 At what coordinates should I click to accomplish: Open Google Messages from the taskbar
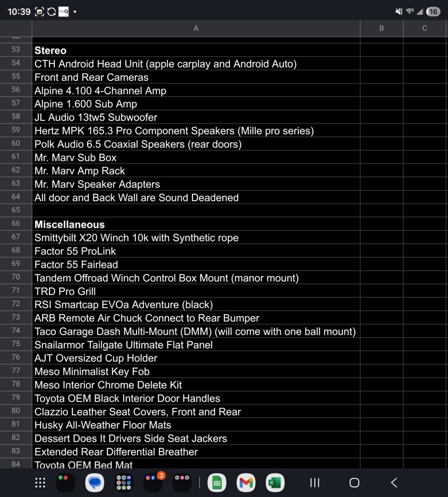94,483
